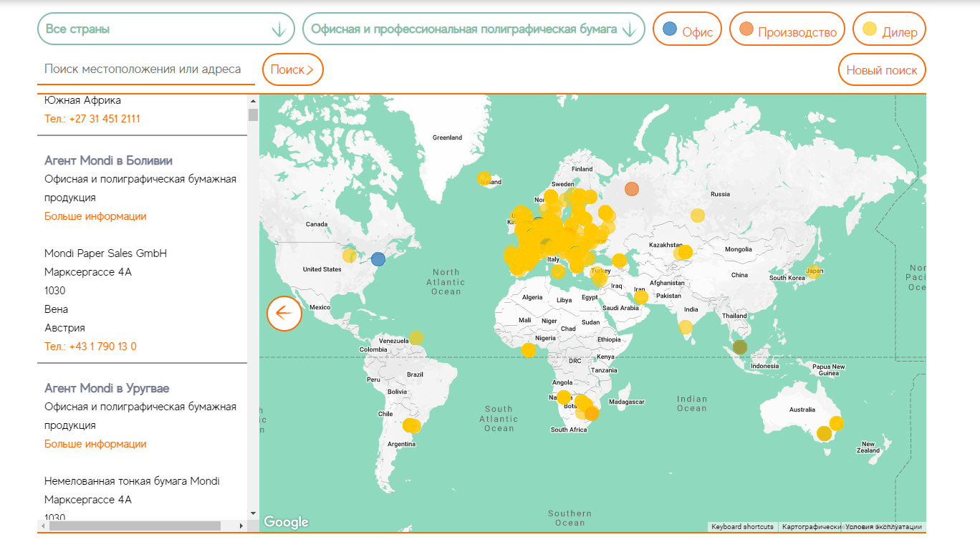Select the "Агент Mondi в Уругвае" heading

107,388
